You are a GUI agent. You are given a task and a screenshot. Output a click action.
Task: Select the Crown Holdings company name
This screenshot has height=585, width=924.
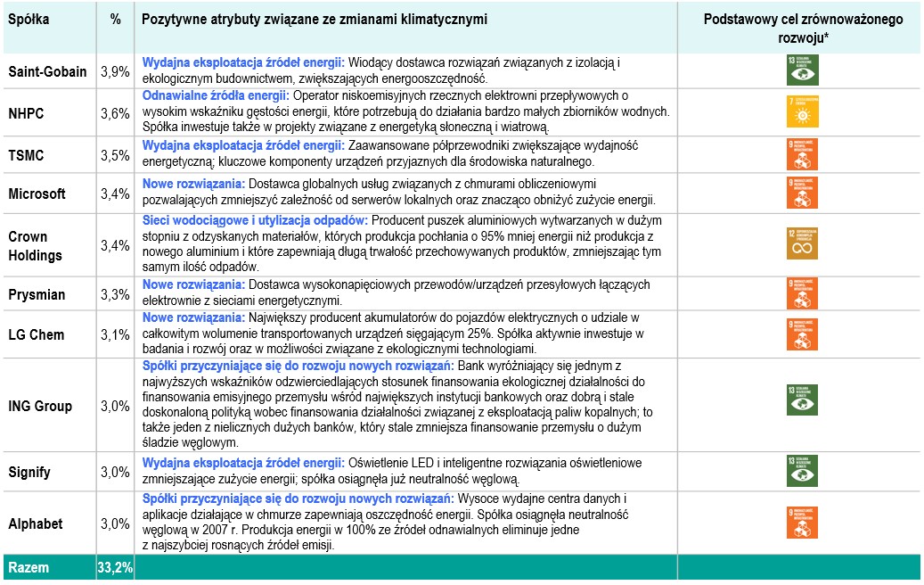[35, 246]
